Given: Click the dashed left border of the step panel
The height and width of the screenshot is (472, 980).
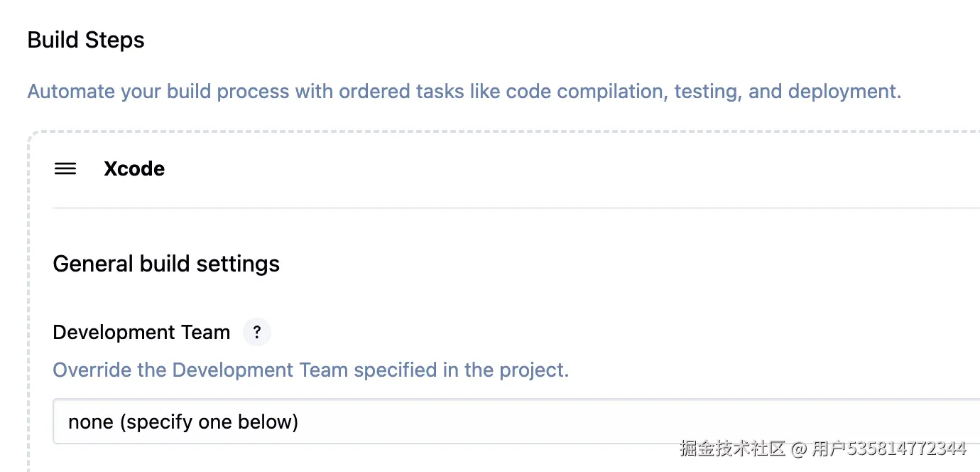Looking at the screenshot, I should pos(29,299).
